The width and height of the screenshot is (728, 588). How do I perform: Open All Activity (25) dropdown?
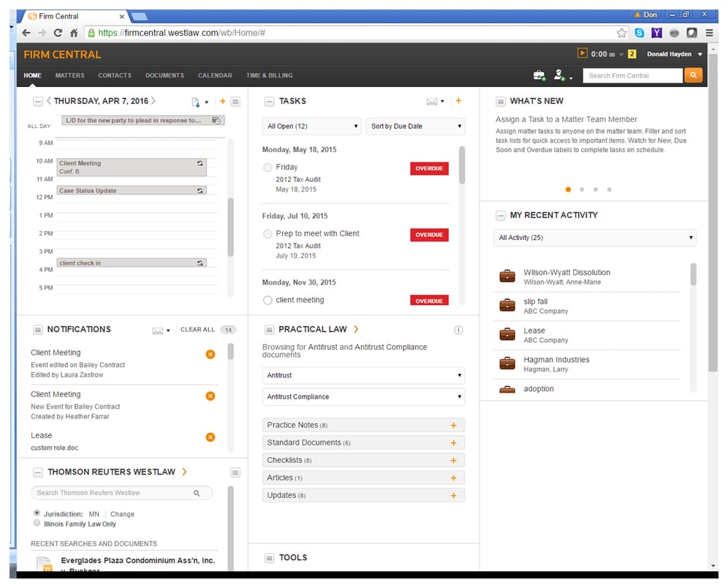pyautogui.click(x=595, y=238)
